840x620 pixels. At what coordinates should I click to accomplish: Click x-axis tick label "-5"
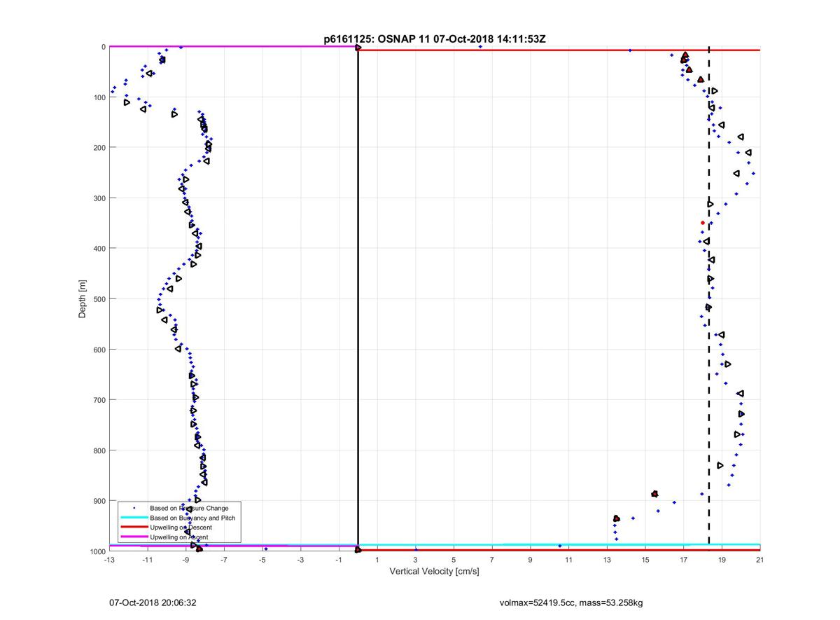(x=262, y=560)
